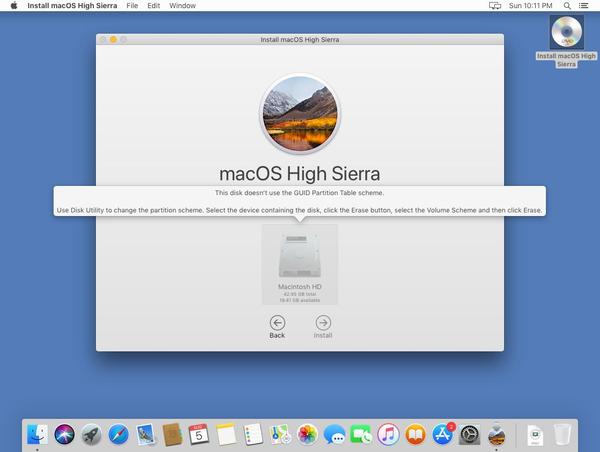The image size is (600, 452).
Task: Open Reminders list icon in Dock
Action: tap(253, 435)
